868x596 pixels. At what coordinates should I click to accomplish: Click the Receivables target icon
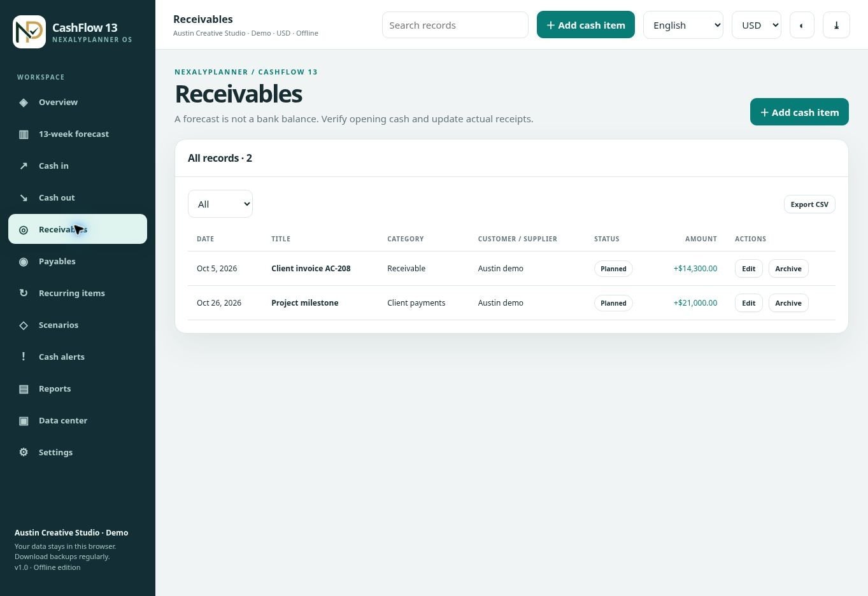tap(24, 230)
